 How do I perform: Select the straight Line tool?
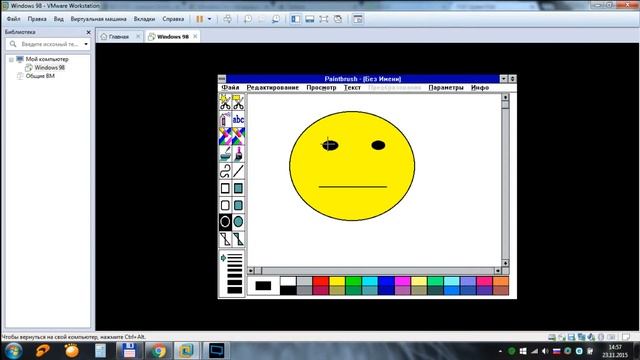tap(238, 171)
